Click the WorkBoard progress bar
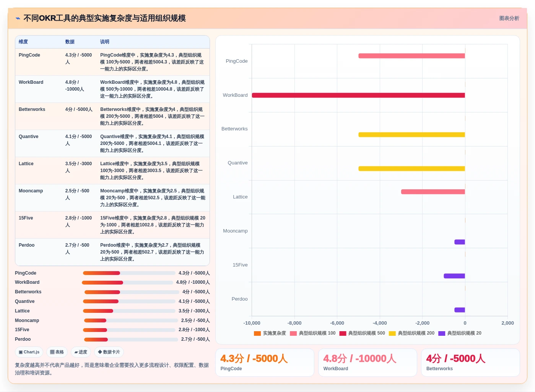 pyautogui.click(x=127, y=283)
